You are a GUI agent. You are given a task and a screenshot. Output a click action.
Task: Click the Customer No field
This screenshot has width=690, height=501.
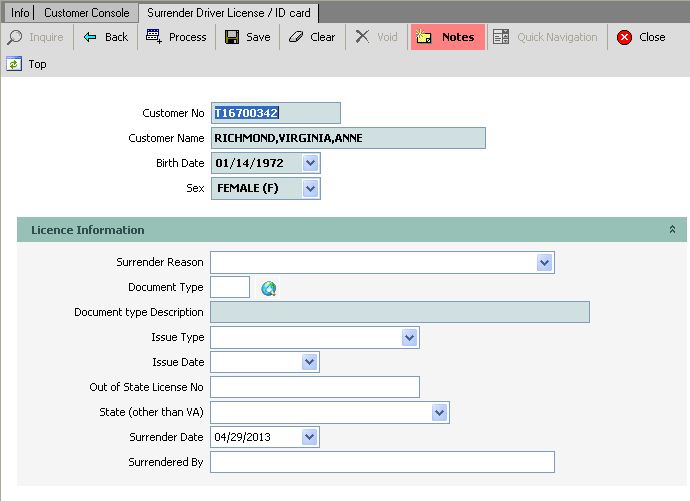pos(275,113)
